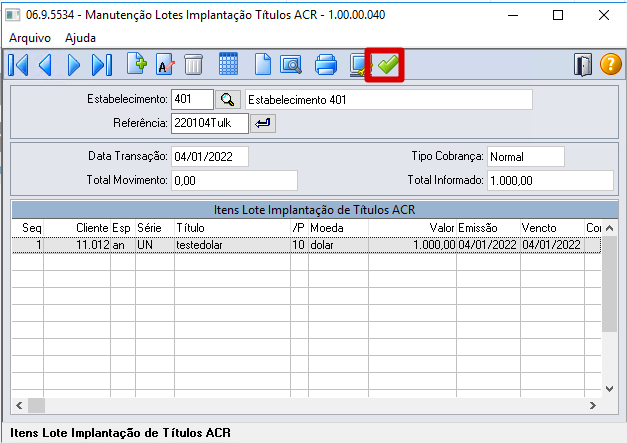Open help with orange question mark icon
Screen dimensions: 627x443
click(x=611, y=64)
